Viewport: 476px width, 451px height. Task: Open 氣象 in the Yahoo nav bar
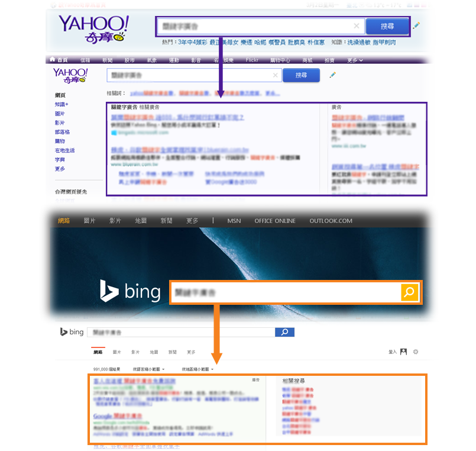click(152, 60)
